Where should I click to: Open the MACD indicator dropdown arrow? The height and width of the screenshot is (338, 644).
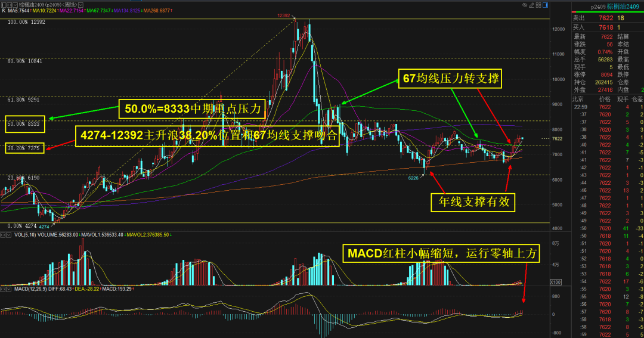click(8, 289)
